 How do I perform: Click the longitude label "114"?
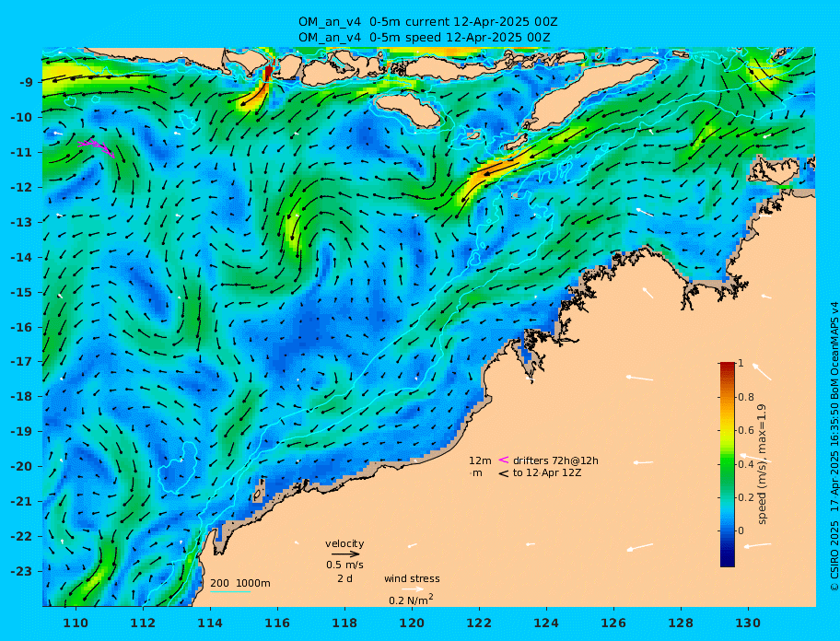point(211,623)
